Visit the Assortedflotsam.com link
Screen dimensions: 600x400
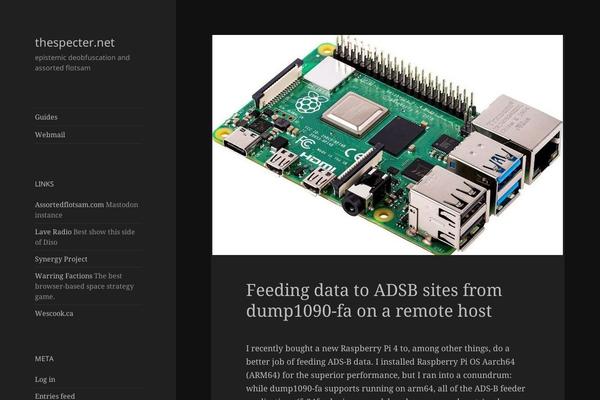69,205
